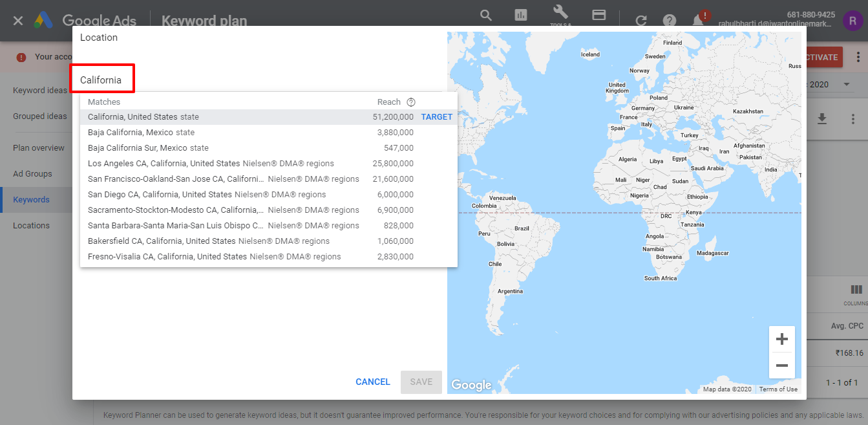Viewport: 868px width, 425px height.
Task: Click the ₹168.16 CPC value
Action: 849,353
